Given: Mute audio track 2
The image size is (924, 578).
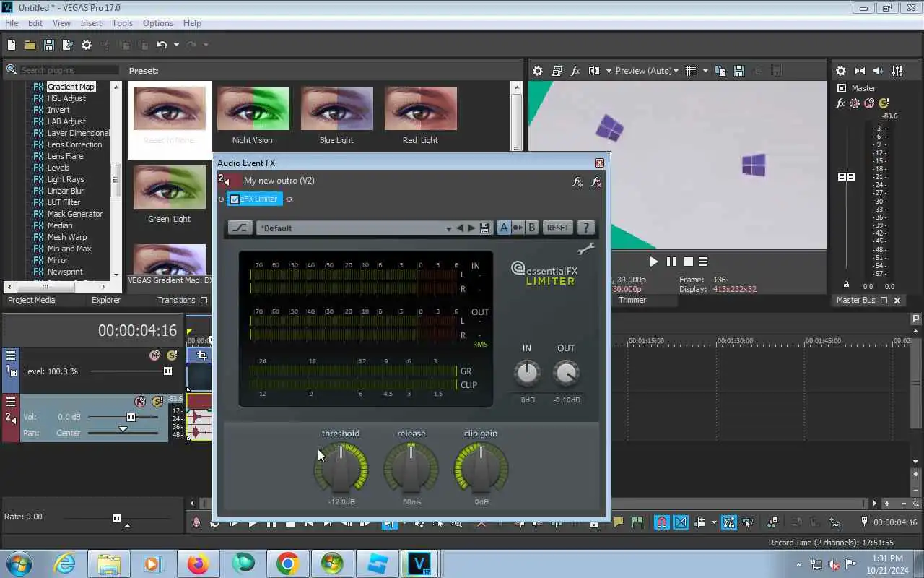Looking at the screenshot, I should (x=140, y=402).
